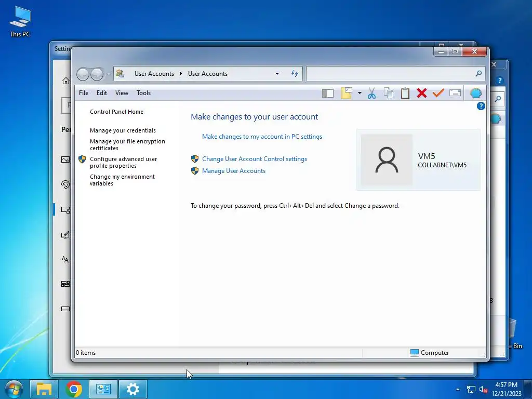Click the blue shell icon in toolbar

(x=476, y=93)
